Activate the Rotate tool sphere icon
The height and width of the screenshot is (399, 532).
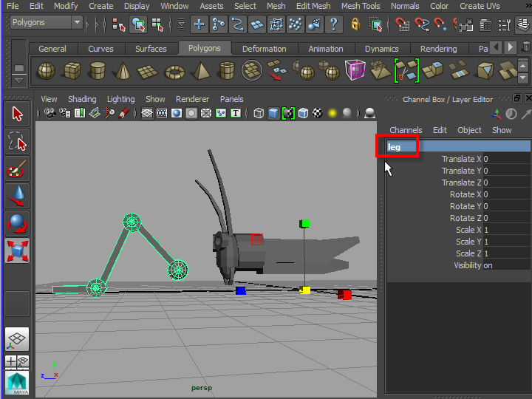pos(17,224)
